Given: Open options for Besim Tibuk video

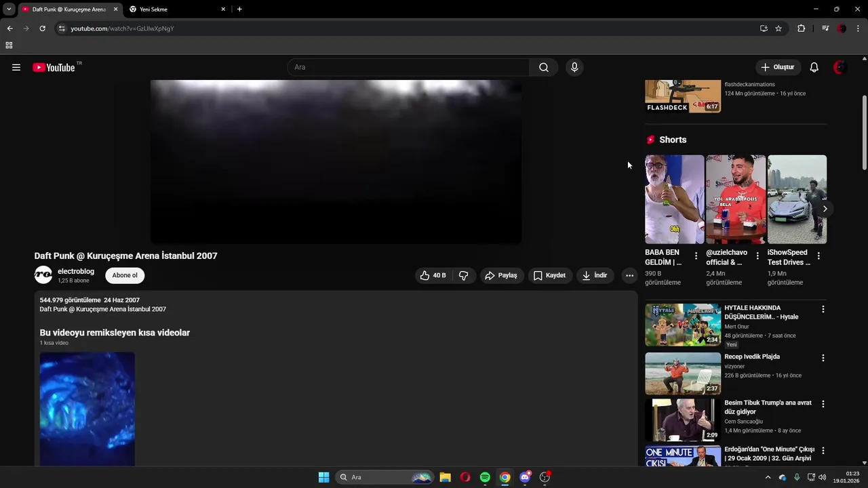Looking at the screenshot, I should coord(823,404).
